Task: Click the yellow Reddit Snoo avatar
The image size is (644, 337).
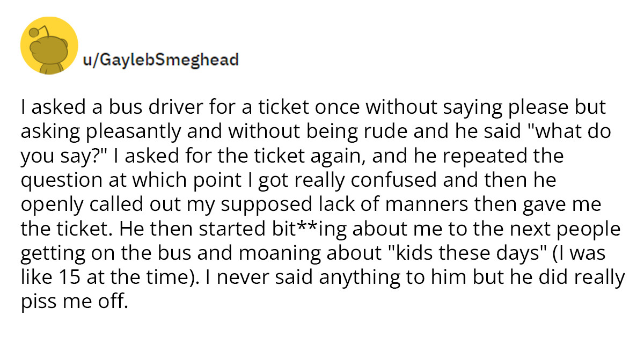Action: pos(49,49)
